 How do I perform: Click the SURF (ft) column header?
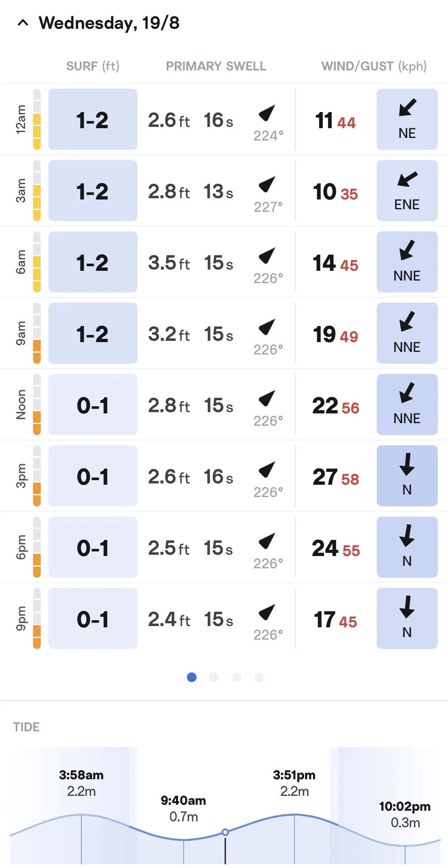coord(93,66)
